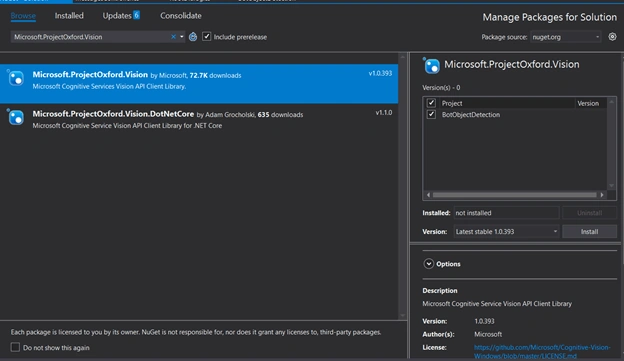
Task: Click the package icon in details pane header
Action: pyautogui.click(x=432, y=66)
